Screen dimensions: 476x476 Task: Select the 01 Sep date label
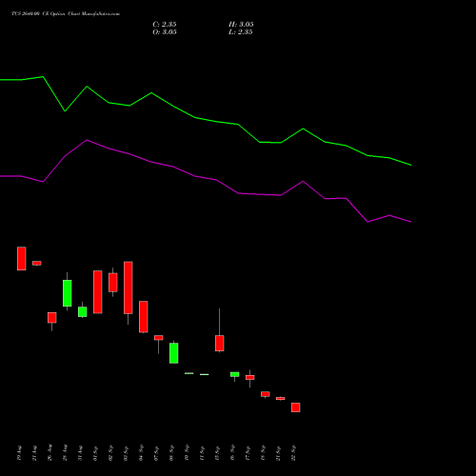click(x=95, y=453)
